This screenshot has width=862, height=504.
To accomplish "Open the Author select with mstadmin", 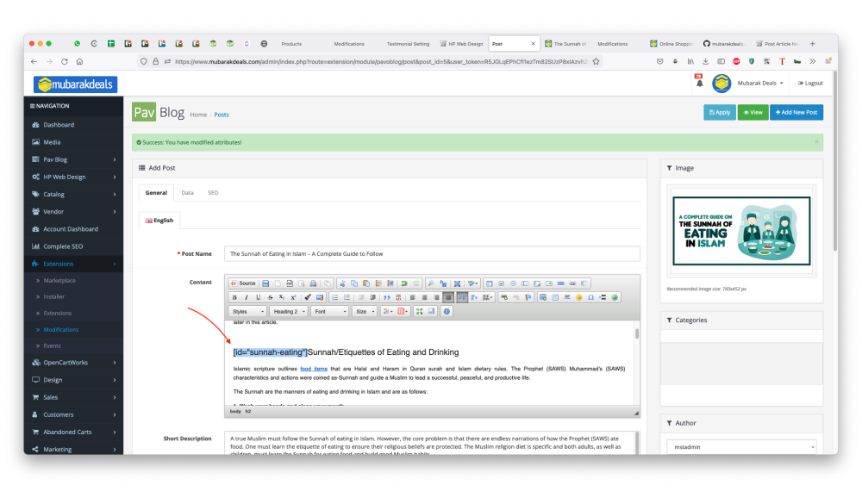I will point(741,446).
